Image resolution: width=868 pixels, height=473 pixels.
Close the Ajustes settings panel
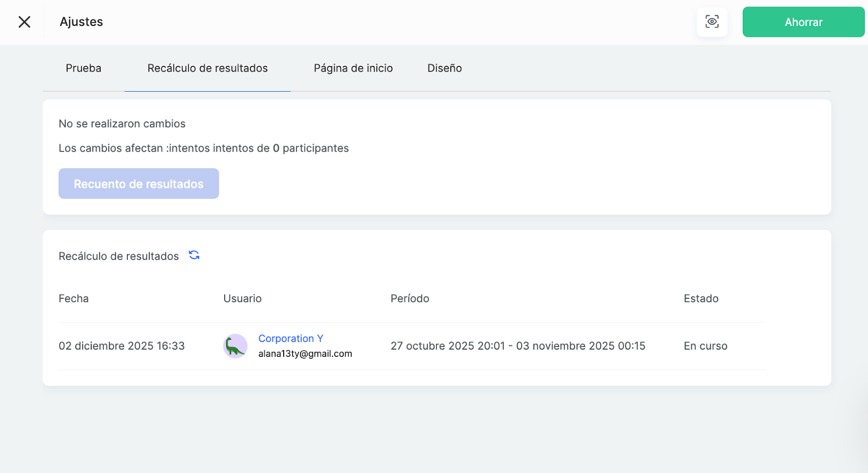[x=24, y=22]
